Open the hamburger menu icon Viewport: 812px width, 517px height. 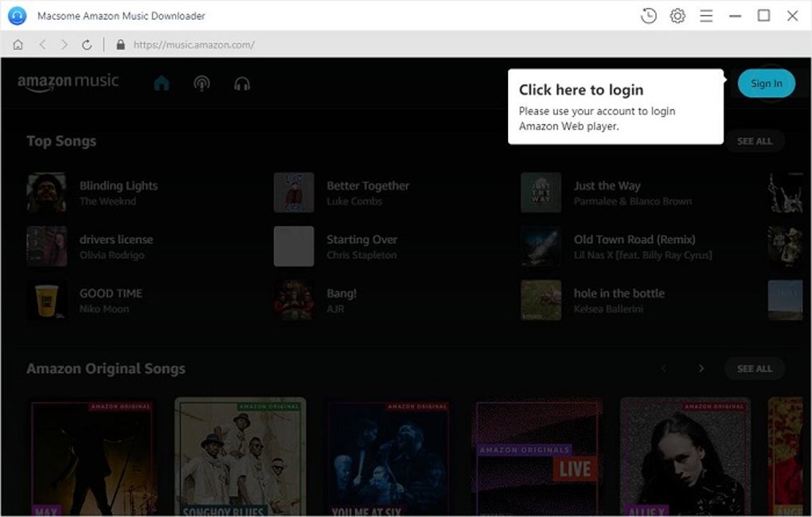click(706, 16)
